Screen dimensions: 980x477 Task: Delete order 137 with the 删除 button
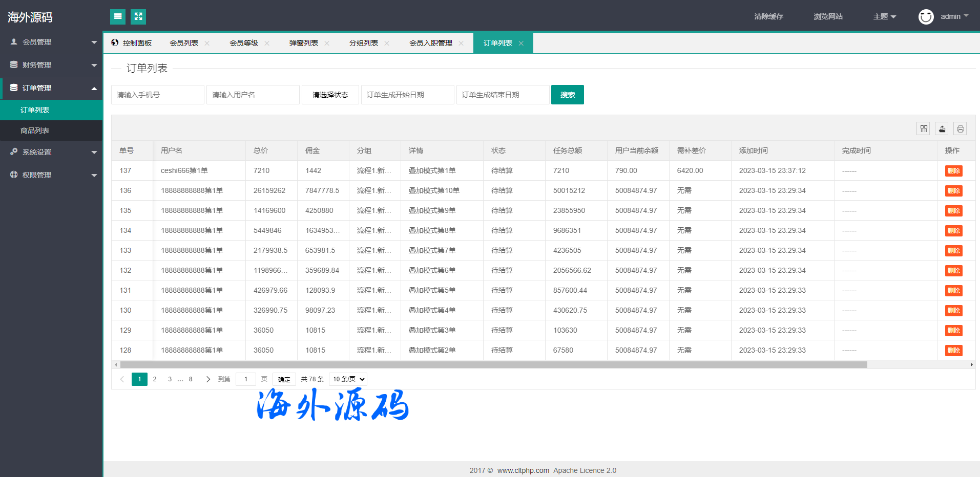pos(953,171)
